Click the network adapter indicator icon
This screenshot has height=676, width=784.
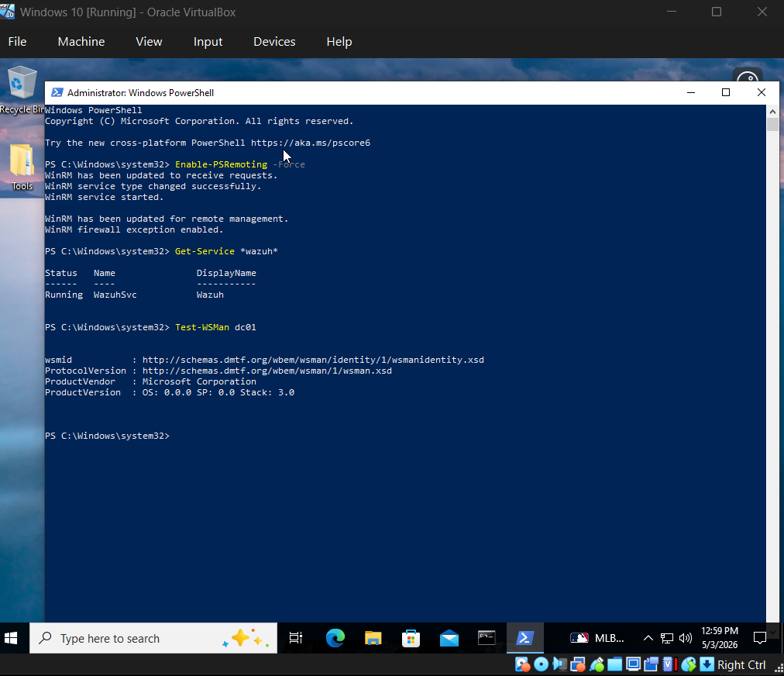pos(578,664)
